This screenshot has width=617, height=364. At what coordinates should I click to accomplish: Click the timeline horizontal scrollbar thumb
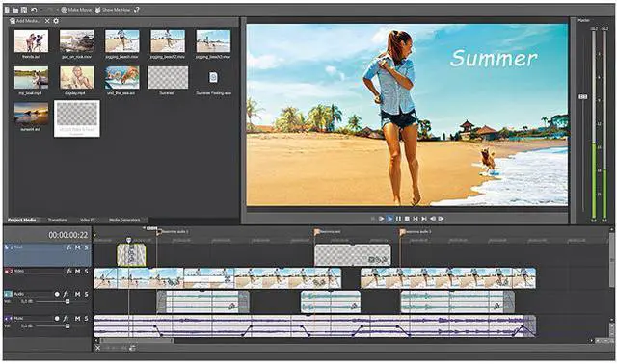[x=136, y=341]
